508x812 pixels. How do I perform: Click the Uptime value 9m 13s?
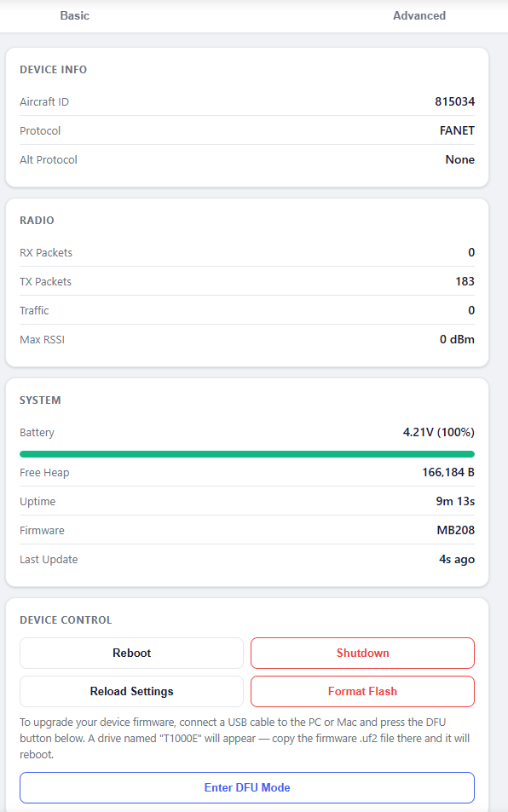tap(455, 501)
